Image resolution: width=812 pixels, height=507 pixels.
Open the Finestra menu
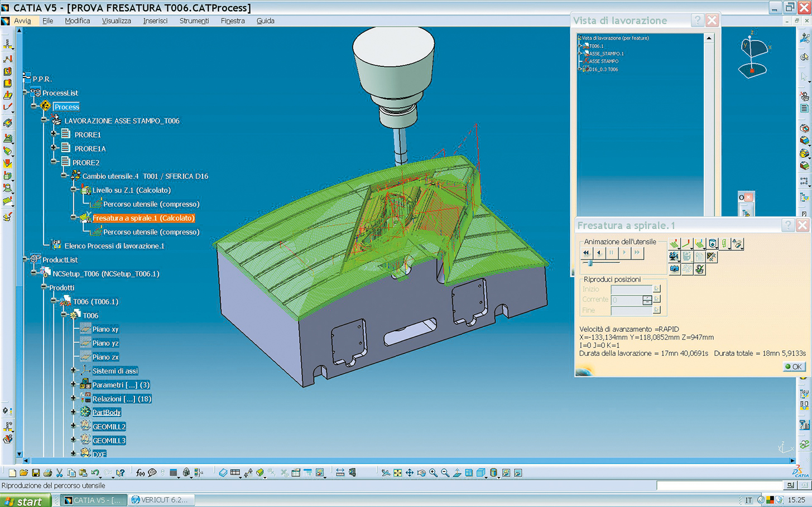tap(233, 21)
